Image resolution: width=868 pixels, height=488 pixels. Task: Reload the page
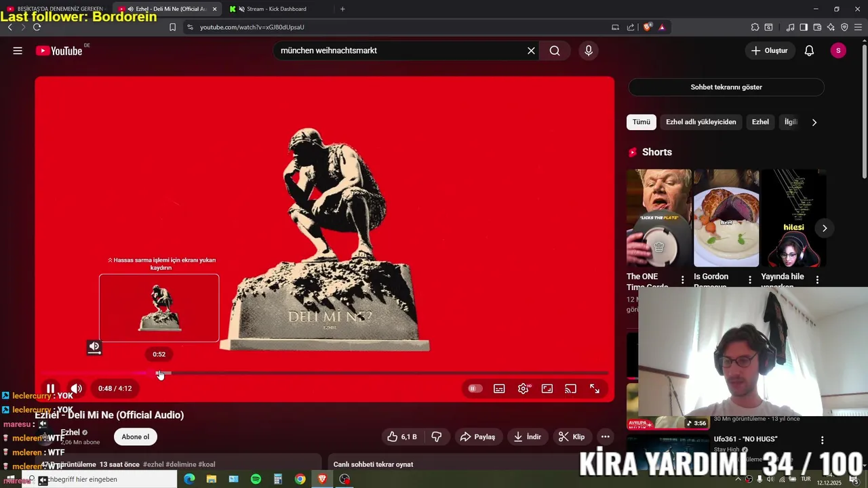pos(37,27)
